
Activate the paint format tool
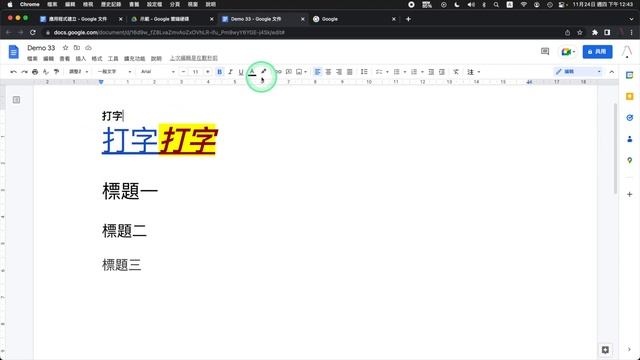56,72
